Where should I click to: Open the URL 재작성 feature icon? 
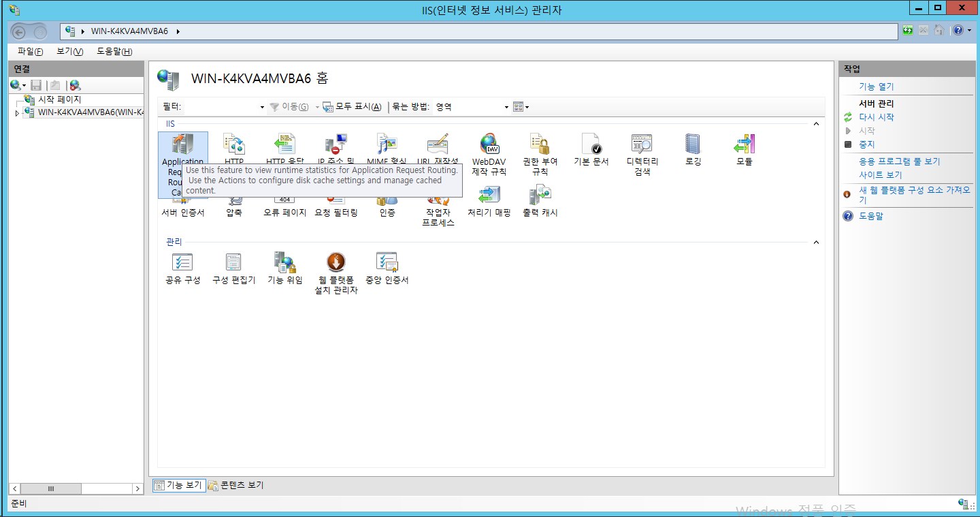coord(438,143)
